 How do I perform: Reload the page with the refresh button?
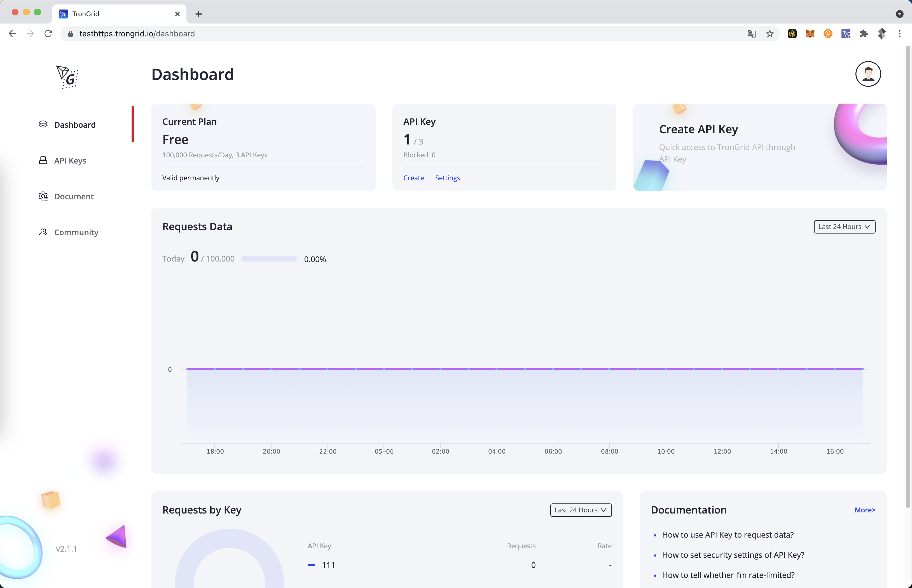pyautogui.click(x=48, y=34)
